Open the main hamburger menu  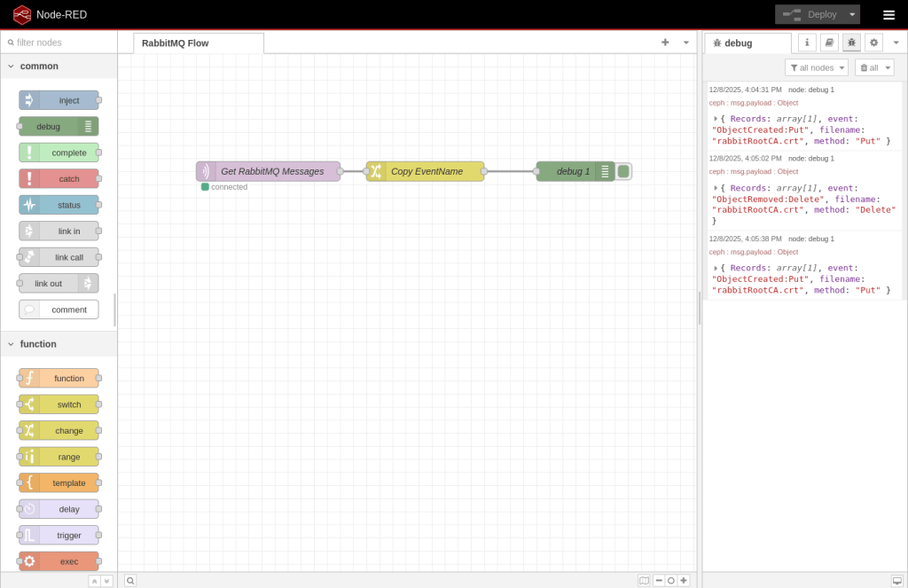pyautogui.click(x=888, y=15)
